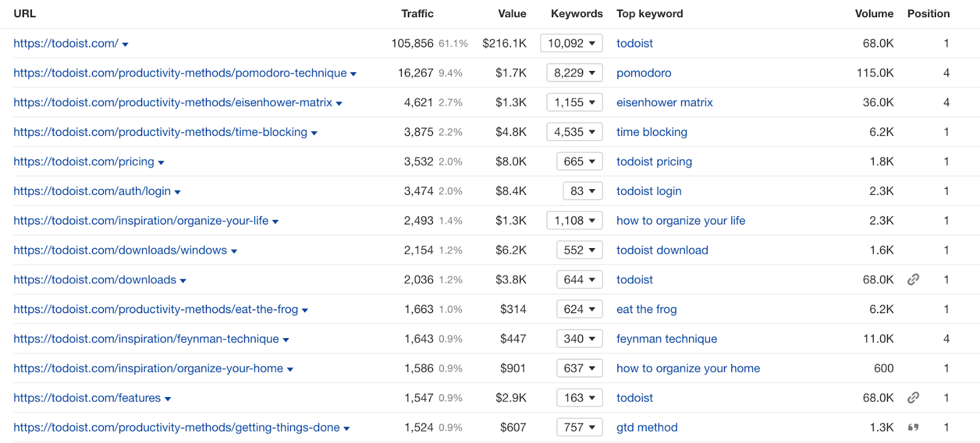Click quote snippet icon in getting-things-done row
Viewport: 980px width, 443px height.
(913, 427)
